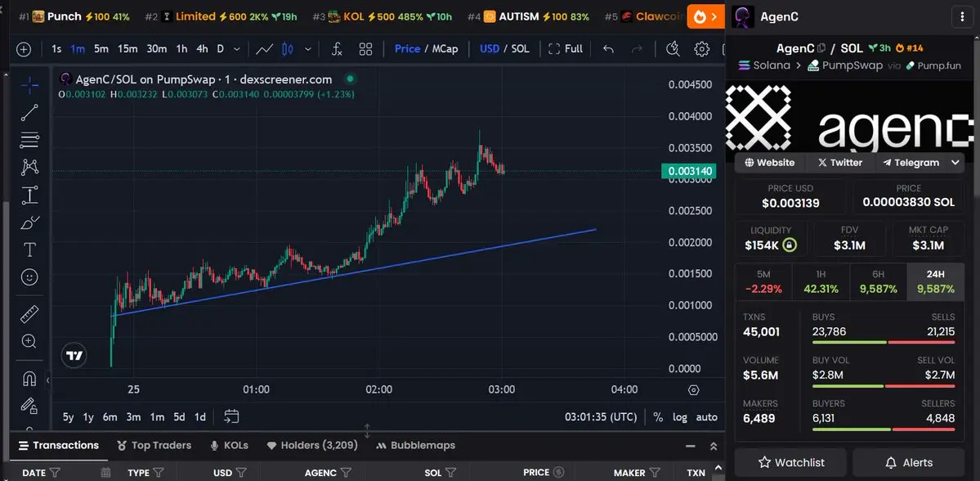Open the AgenC Website link

(770, 163)
